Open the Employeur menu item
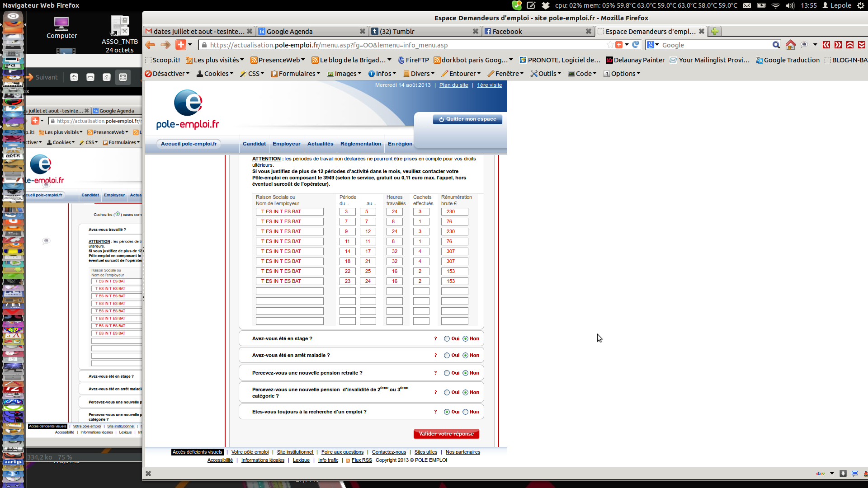This screenshot has width=868, height=488. [286, 144]
